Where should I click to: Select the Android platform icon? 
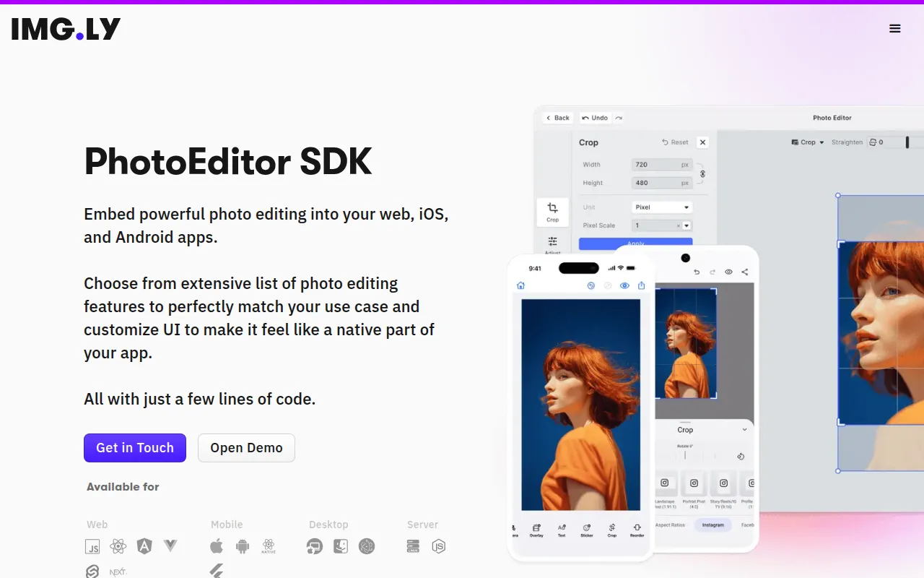pyautogui.click(x=243, y=547)
